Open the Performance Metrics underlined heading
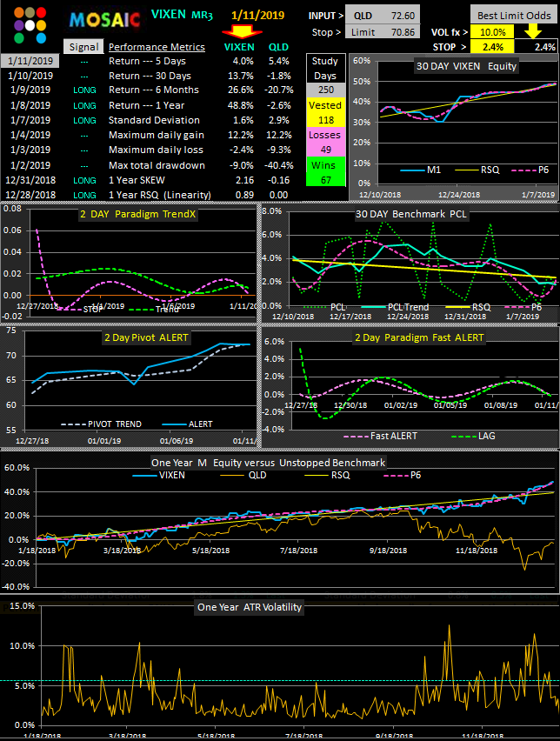The width and height of the screenshot is (560, 741). tap(157, 47)
